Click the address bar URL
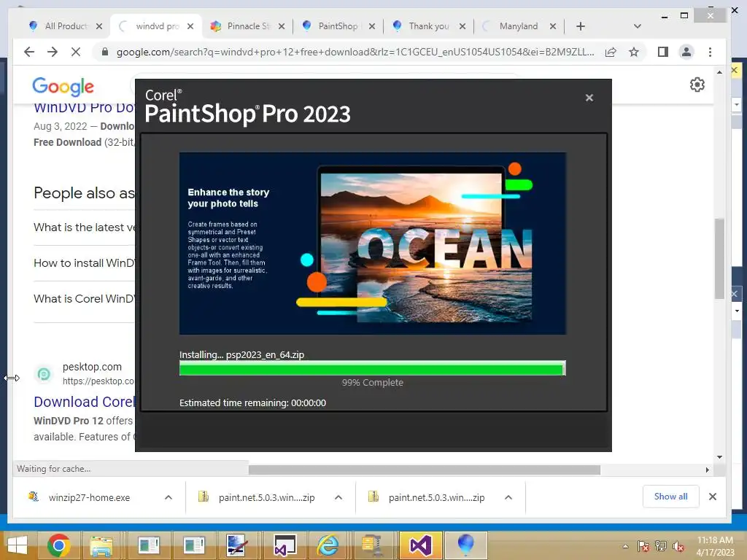The image size is (747, 560). [355, 52]
